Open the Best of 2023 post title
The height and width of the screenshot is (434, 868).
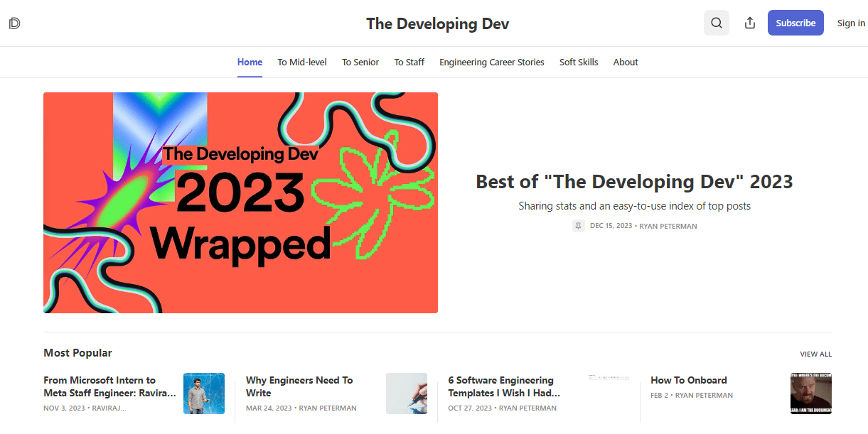633,181
